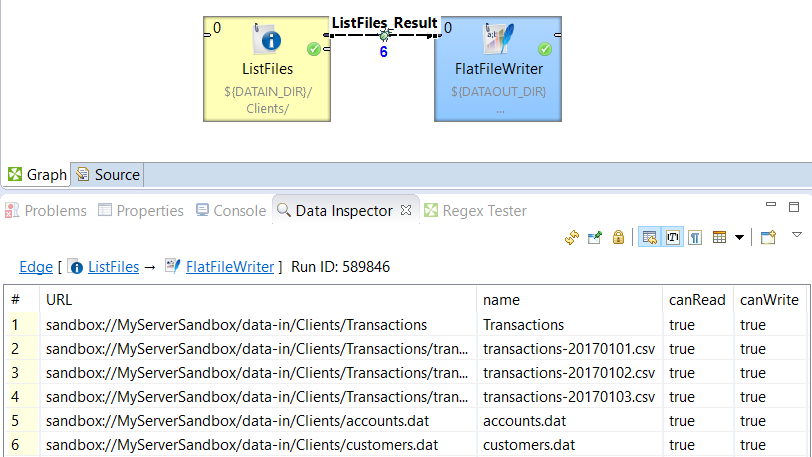Toggle the text view mode button

[x=672, y=237]
